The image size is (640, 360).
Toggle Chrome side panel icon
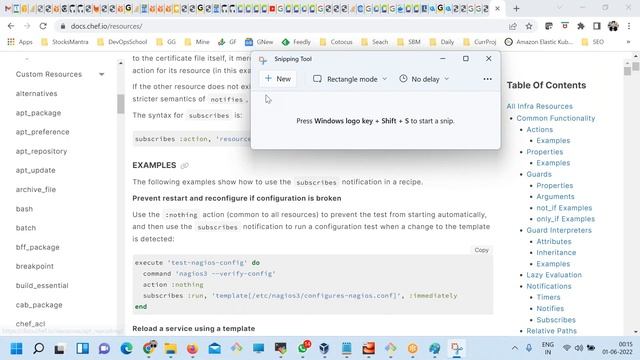coord(597,26)
